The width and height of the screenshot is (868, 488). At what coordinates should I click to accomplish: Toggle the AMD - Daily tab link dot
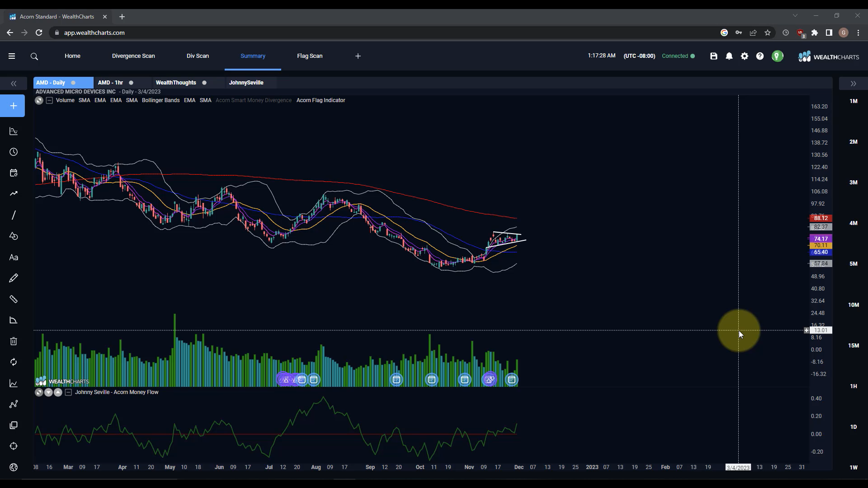(x=73, y=83)
